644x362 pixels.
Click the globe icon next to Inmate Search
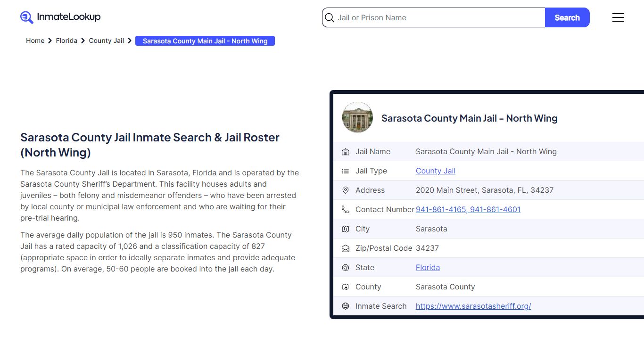[x=346, y=306]
